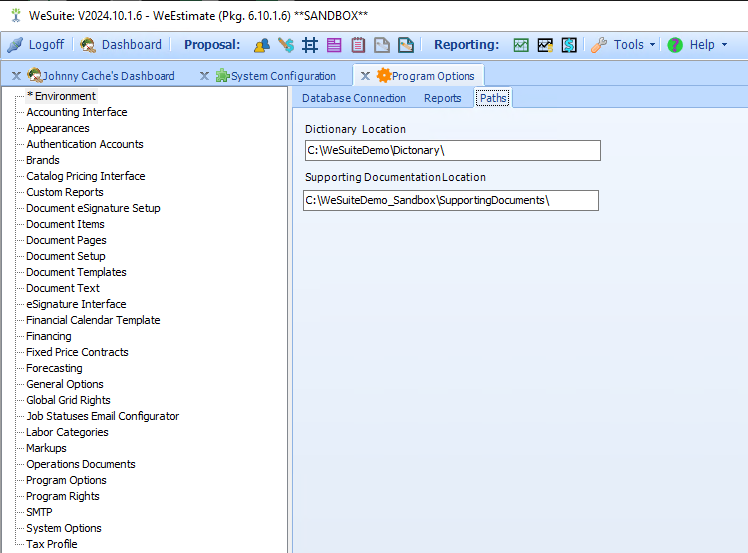Click the Supporting Documentation Location field

click(x=451, y=200)
